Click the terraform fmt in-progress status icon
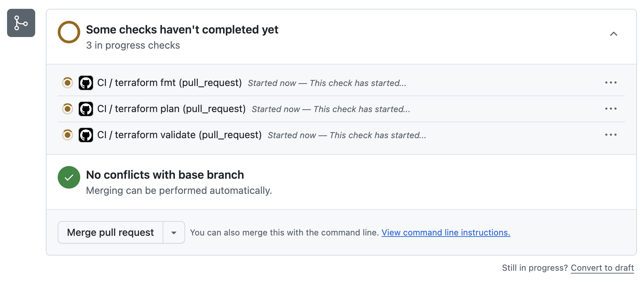Image resolution: width=644 pixels, height=282 pixels. 68,83
